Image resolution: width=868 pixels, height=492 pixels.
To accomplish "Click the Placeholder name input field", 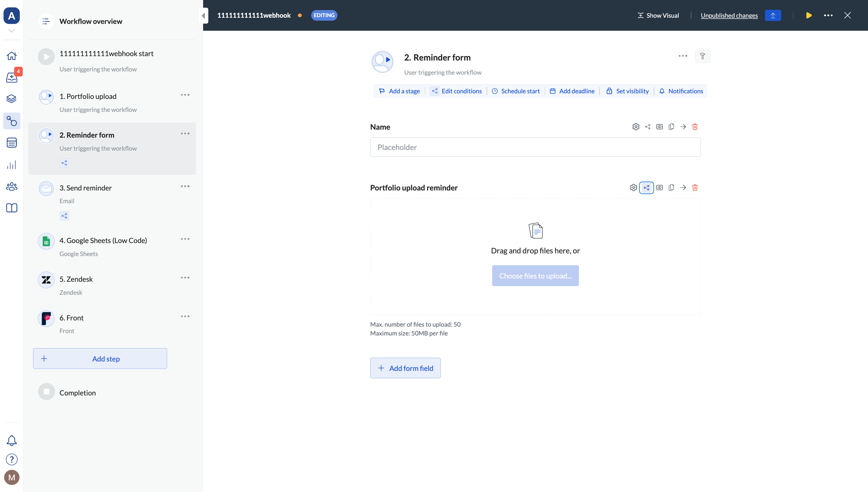I will 535,147.
